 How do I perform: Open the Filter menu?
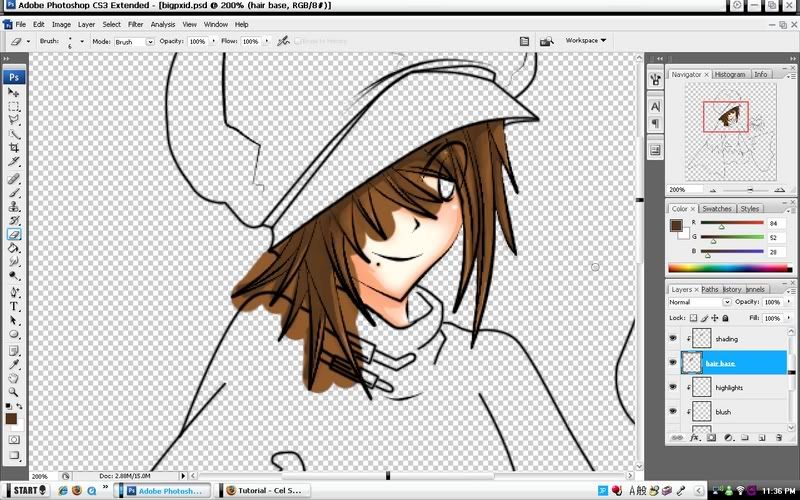tap(135, 24)
